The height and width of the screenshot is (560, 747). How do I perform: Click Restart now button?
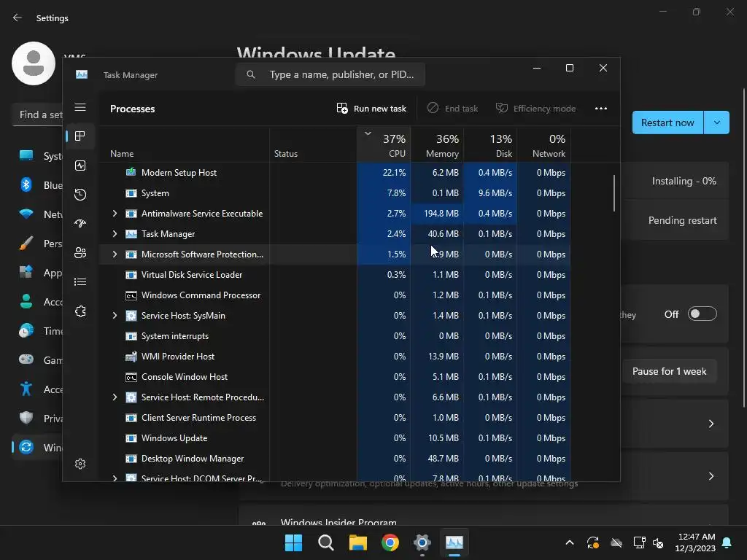pos(667,122)
